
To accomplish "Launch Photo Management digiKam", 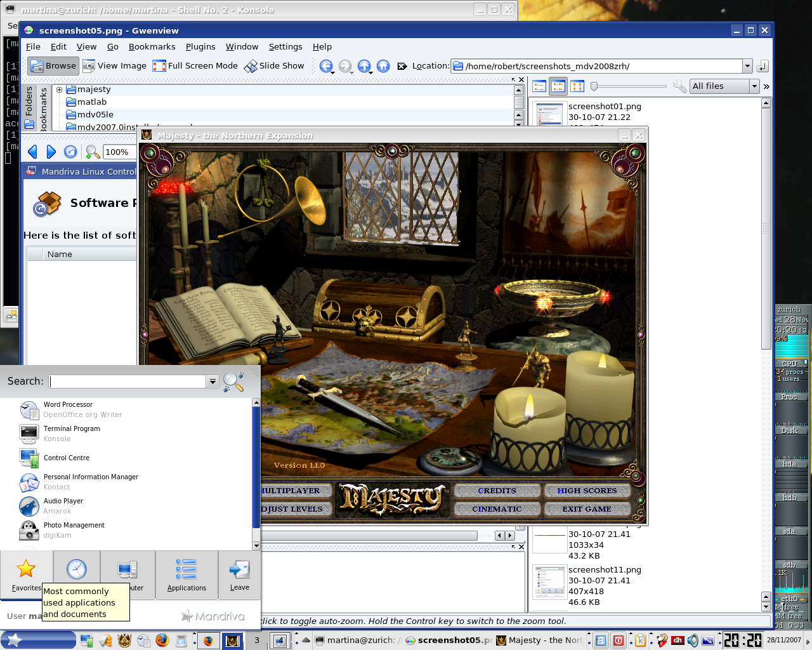I will [127, 531].
